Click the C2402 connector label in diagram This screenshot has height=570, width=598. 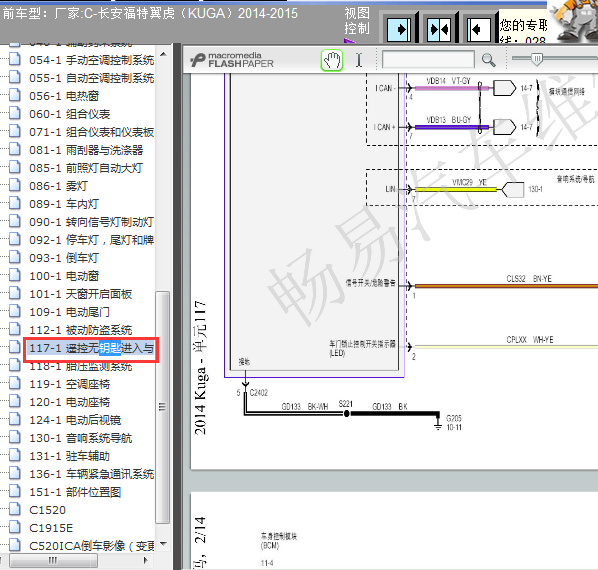tap(259, 393)
